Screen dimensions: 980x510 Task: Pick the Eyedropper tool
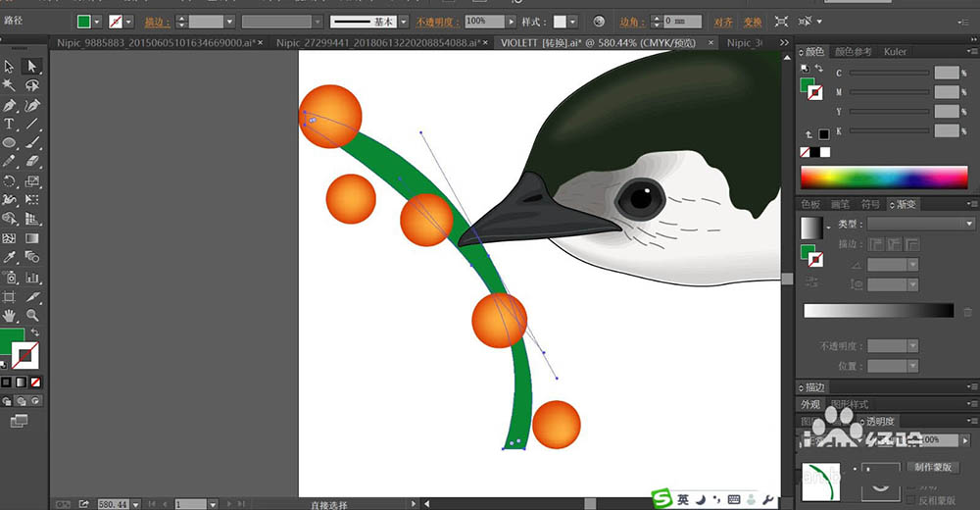[x=9, y=258]
